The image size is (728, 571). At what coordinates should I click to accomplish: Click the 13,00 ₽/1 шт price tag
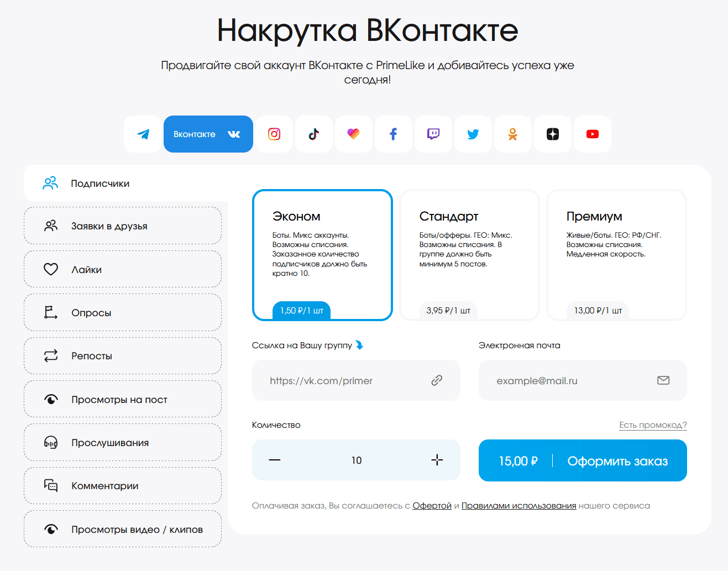(x=598, y=311)
